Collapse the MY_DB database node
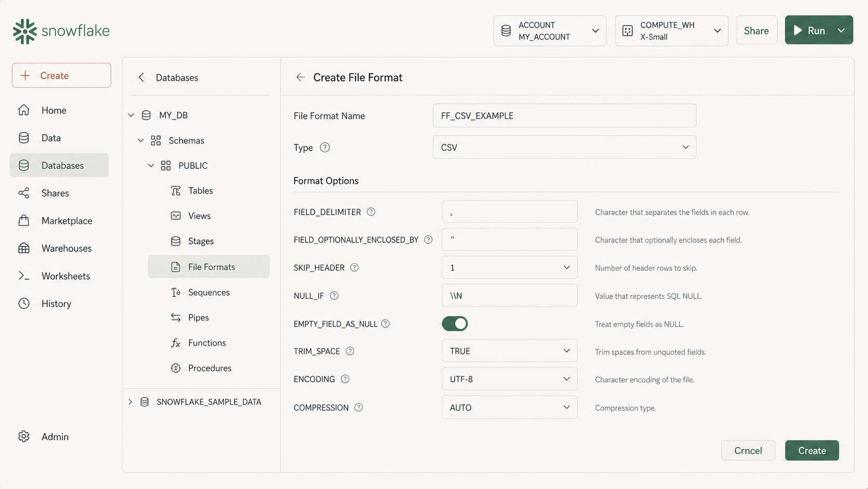The image size is (868, 489). point(131,115)
